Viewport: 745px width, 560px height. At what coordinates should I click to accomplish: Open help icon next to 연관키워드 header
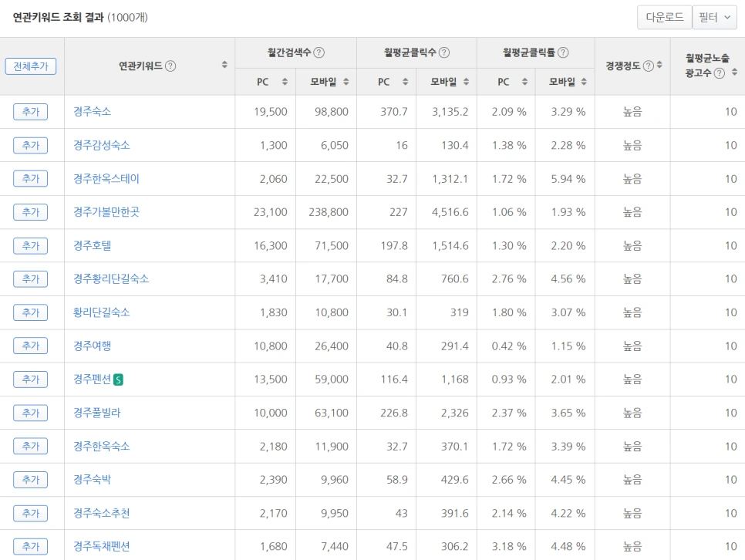[170, 66]
